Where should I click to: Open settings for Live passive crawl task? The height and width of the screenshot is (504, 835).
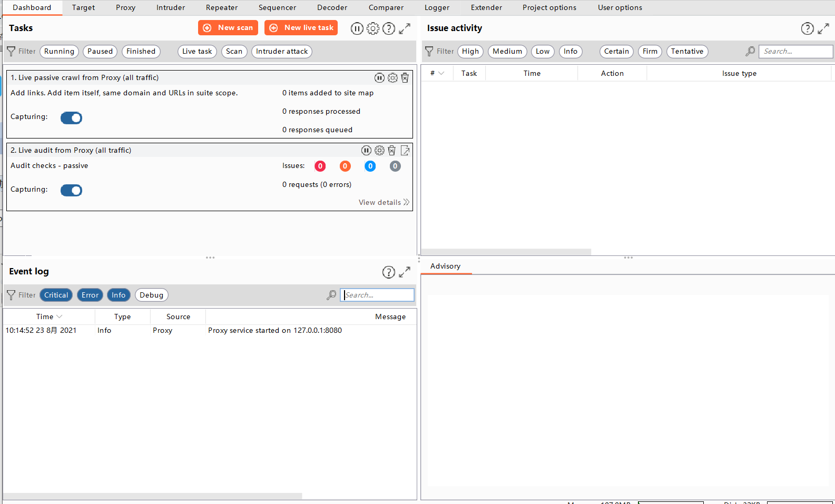click(x=392, y=78)
